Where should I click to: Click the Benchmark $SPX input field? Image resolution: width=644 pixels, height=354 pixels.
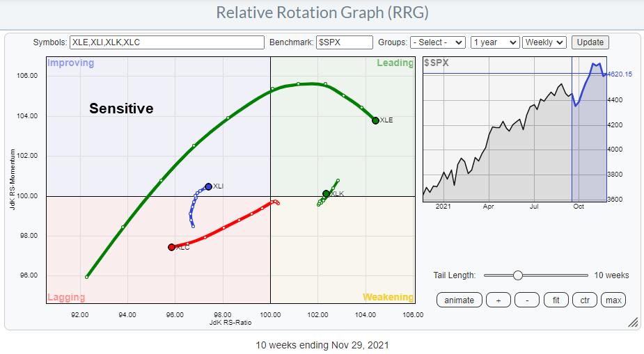[344, 42]
